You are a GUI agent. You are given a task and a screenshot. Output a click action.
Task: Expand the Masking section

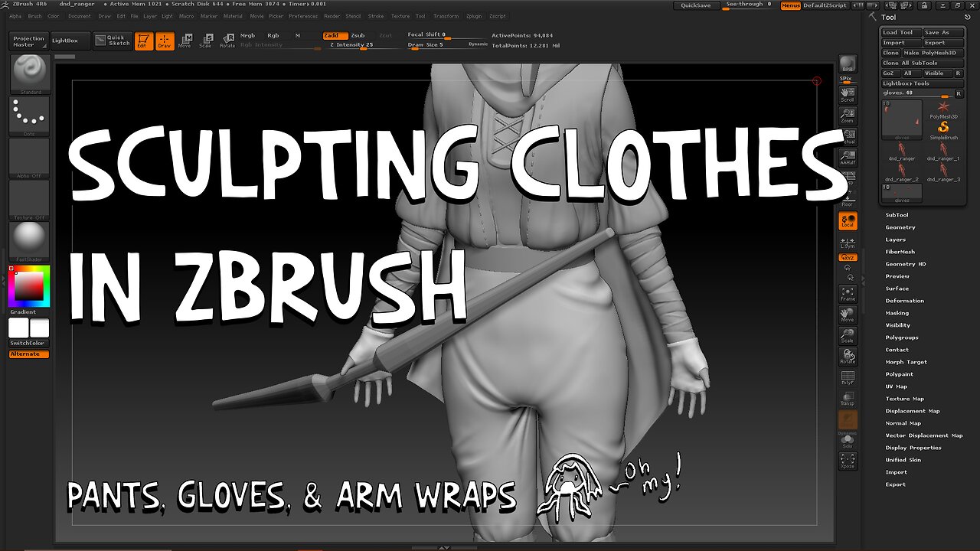click(x=897, y=313)
